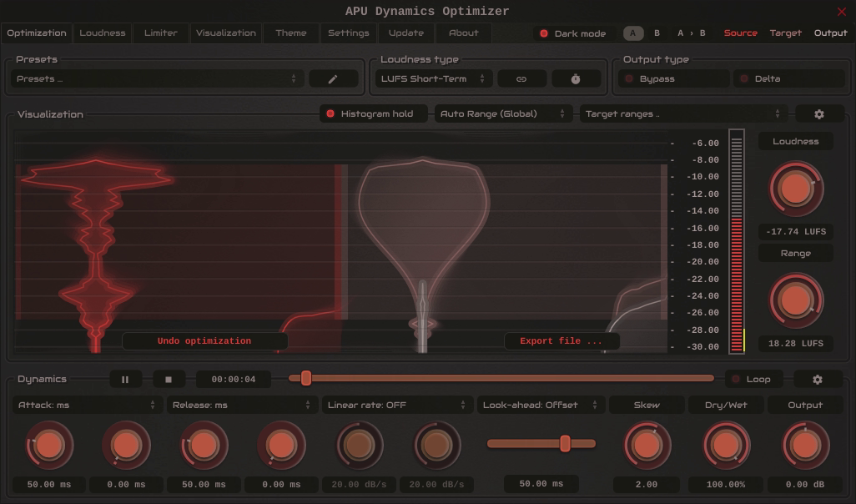
Task: Enable Bypass output type
Action: [x=673, y=78]
